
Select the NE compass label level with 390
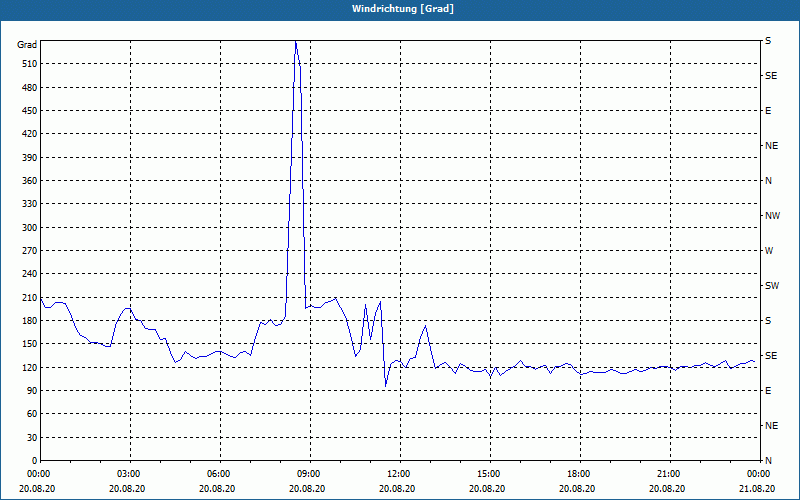click(771, 146)
